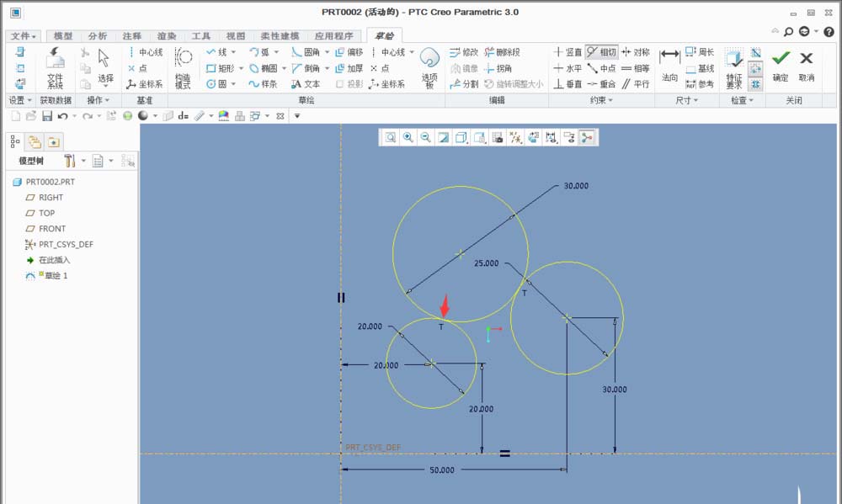
Task: Open the 椭圆 ellipse type dropdown arrow
Action: click(x=284, y=68)
